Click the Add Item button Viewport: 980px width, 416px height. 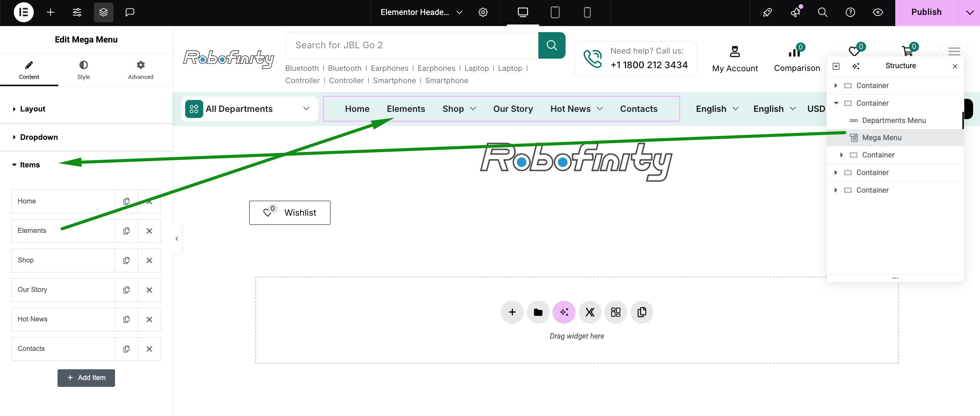86,378
